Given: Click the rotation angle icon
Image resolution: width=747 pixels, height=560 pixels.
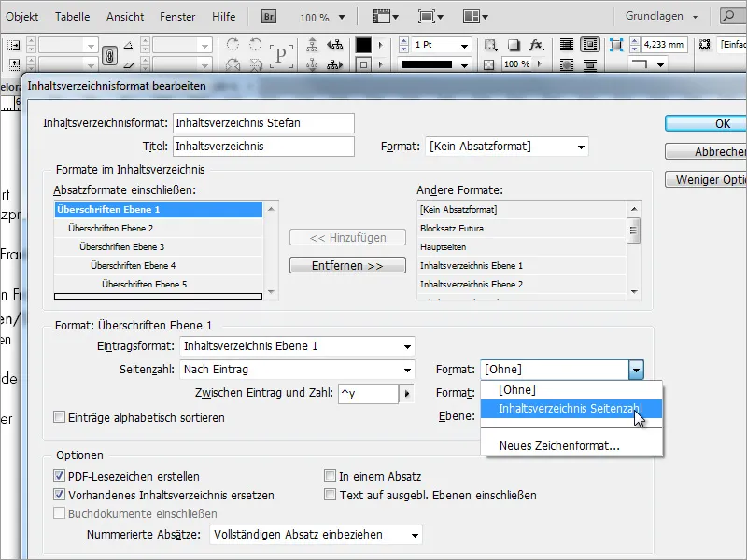Looking at the screenshot, I should (129, 45).
